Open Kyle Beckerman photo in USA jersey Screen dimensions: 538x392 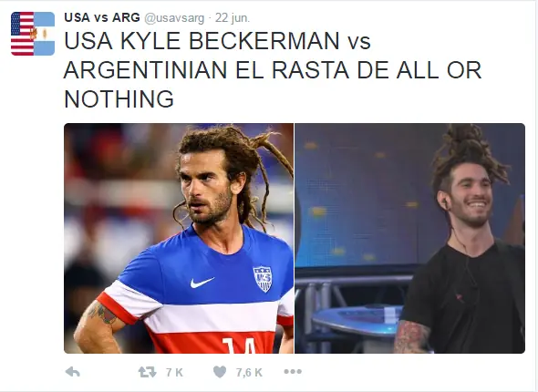[x=179, y=238]
